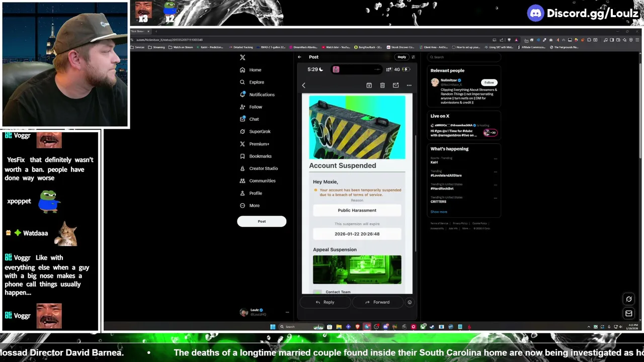This screenshot has height=362, width=644.
Task: Go back using the Post header arrow
Action: 299,57
